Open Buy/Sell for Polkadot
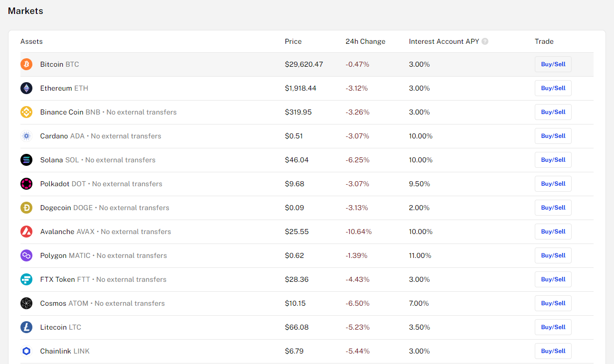614x364 pixels. pos(553,184)
